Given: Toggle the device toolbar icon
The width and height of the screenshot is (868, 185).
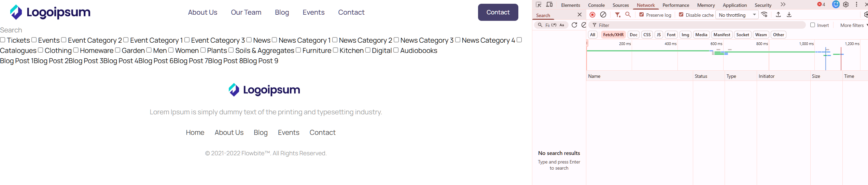Looking at the screenshot, I should [x=549, y=5].
